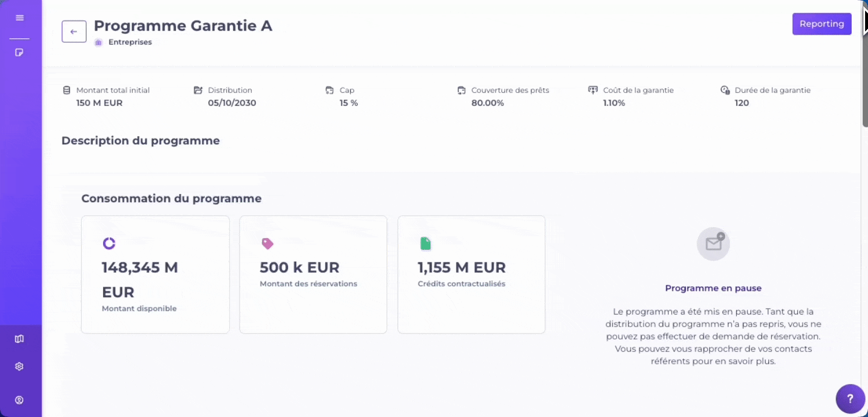This screenshot has width=868, height=417.
Task: Open the help question mark button
Action: click(850, 398)
